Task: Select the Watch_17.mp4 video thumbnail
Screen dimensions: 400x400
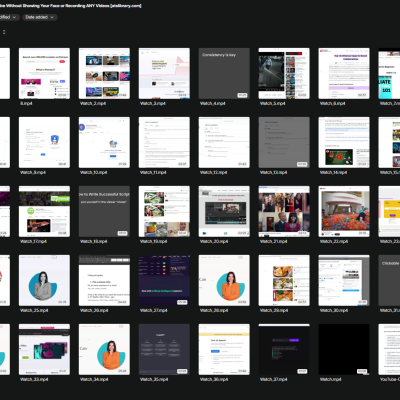Action: tap(44, 211)
